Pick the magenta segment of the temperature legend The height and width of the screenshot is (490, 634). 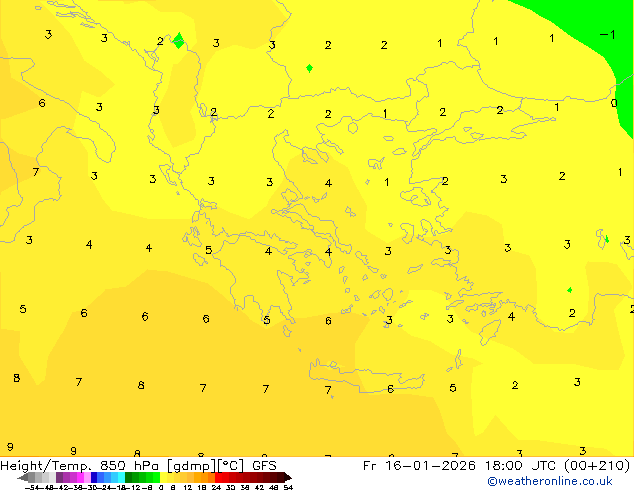click(x=73, y=477)
